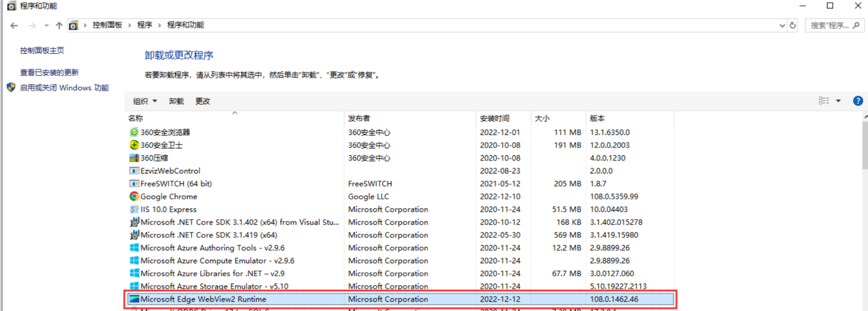Click version 108.0.5359.99 cell

point(614,196)
